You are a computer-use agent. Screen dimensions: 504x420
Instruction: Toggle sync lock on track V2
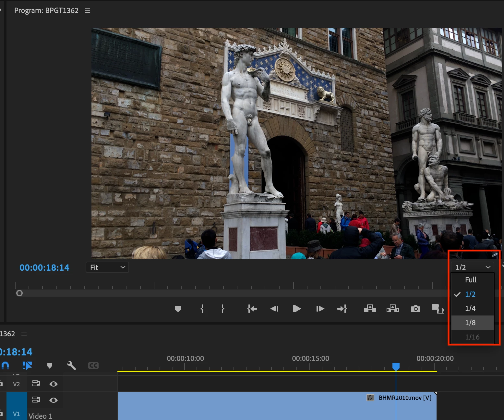click(36, 384)
